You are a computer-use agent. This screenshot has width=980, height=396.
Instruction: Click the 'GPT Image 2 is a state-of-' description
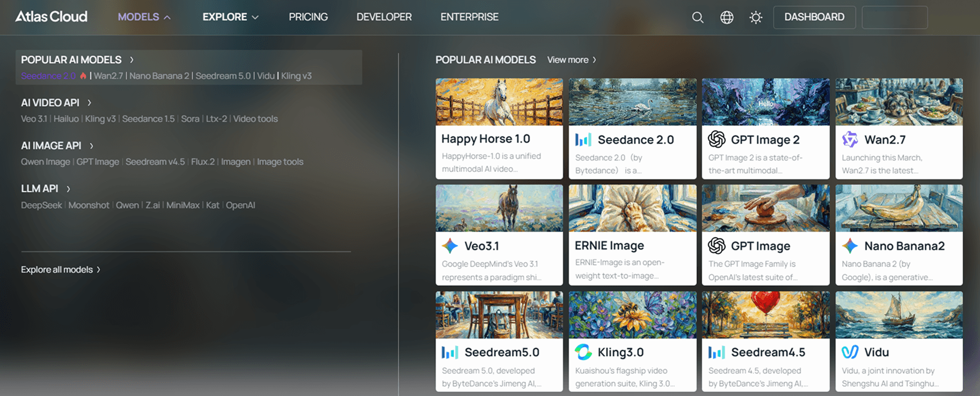tap(755, 164)
